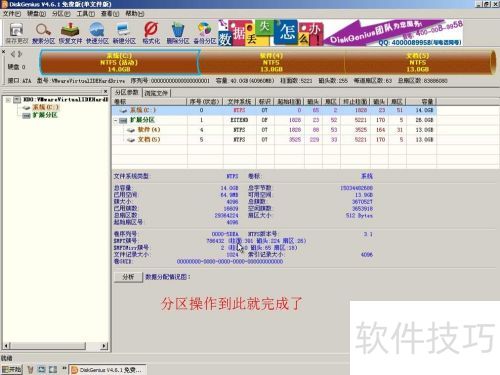Viewport: 500px width, 375px height.
Task: Go to next disk with right arrow
Action: point(20,54)
